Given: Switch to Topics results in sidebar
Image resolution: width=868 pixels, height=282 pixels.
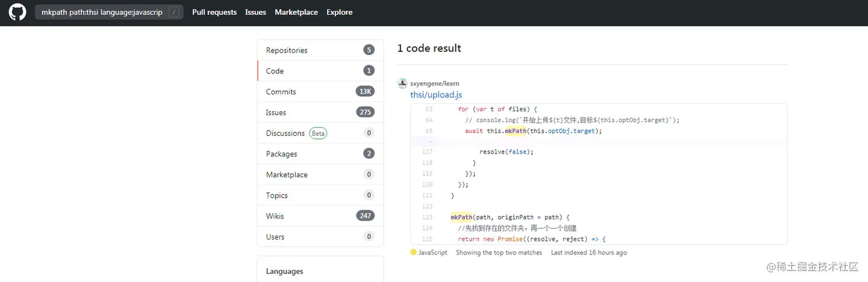Looking at the screenshot, I should tap(277, 195).
